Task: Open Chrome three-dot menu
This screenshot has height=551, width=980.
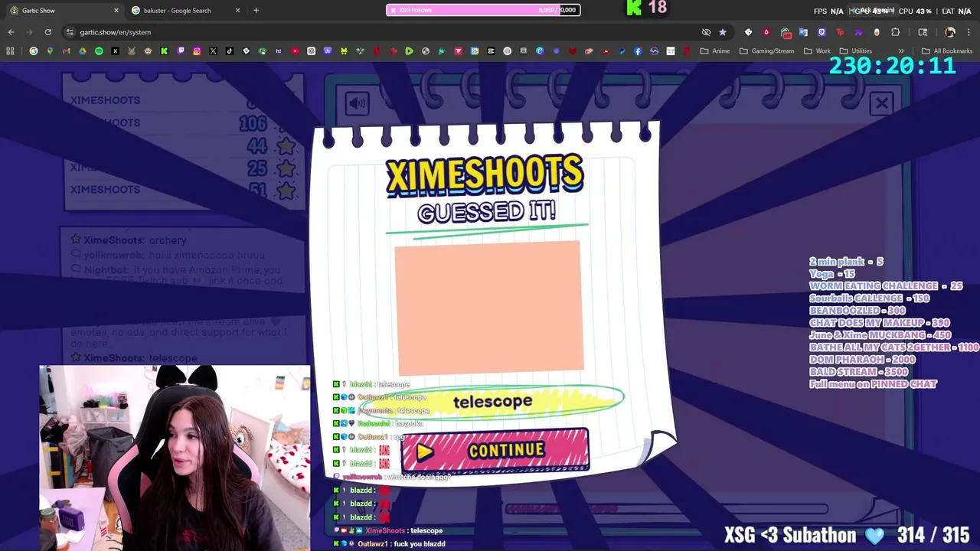Action: tap(969, 32)
